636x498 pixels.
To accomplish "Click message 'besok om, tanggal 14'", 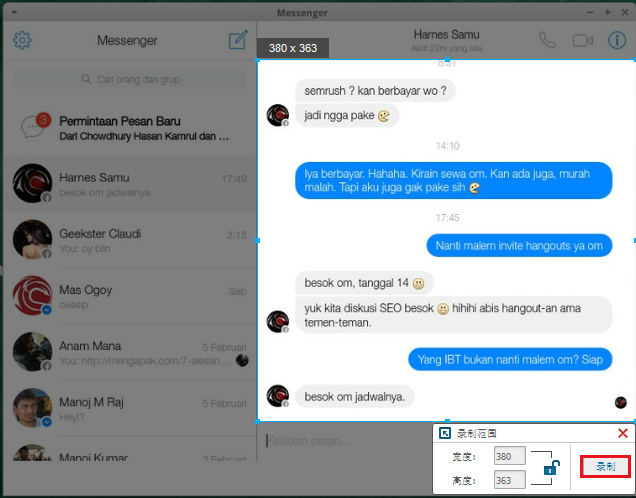I will pyautogui.click(x=365, y=283).
